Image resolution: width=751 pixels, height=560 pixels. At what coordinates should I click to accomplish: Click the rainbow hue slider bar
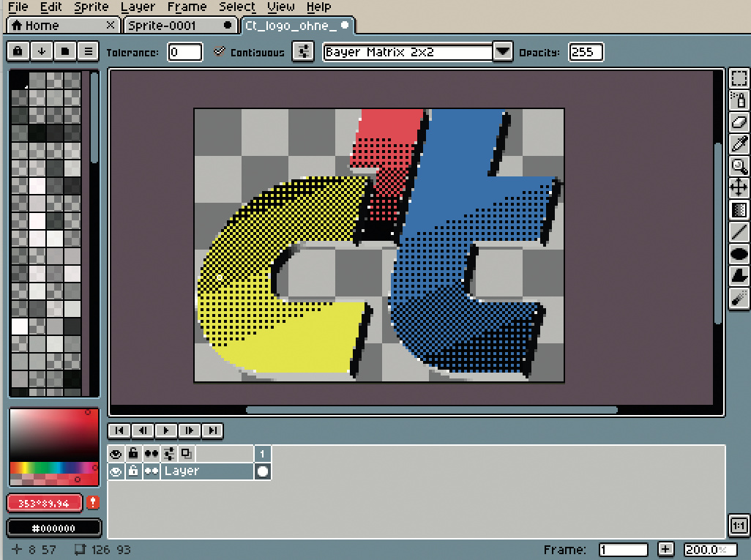click(x=53, y=468)
